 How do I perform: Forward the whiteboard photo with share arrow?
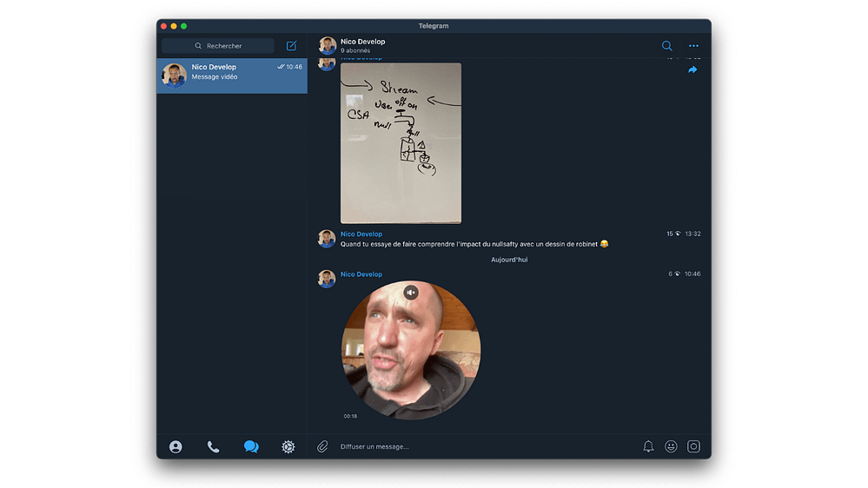pos(692,69)
